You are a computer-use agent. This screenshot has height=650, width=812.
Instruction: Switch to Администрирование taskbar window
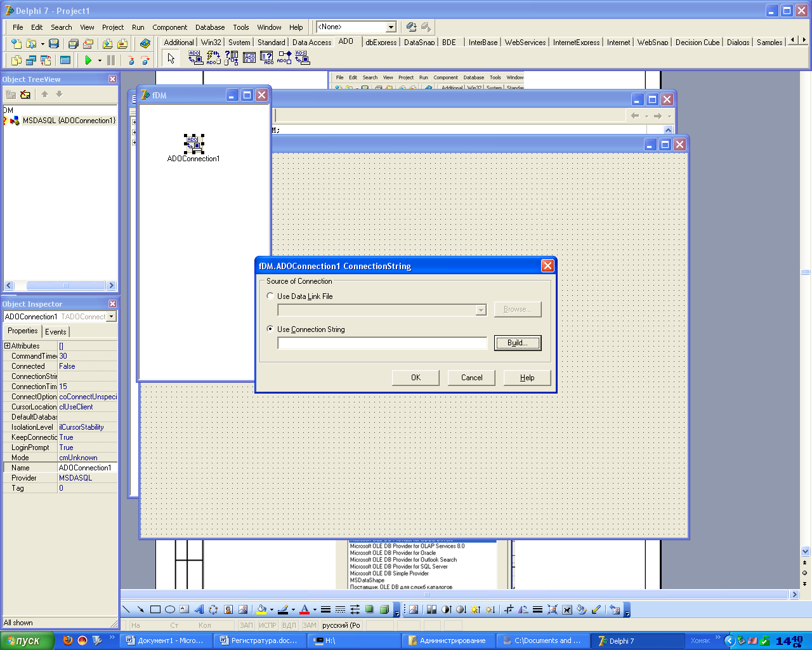448,640
